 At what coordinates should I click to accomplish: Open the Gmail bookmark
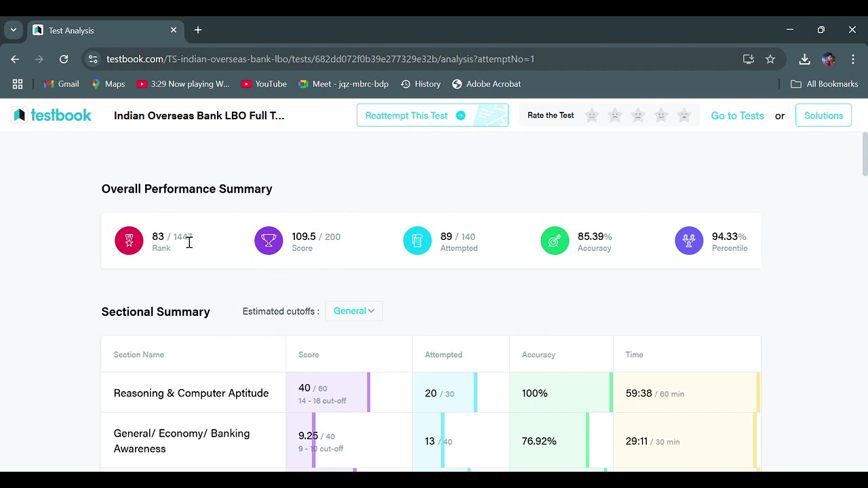[x=61, y=84]
